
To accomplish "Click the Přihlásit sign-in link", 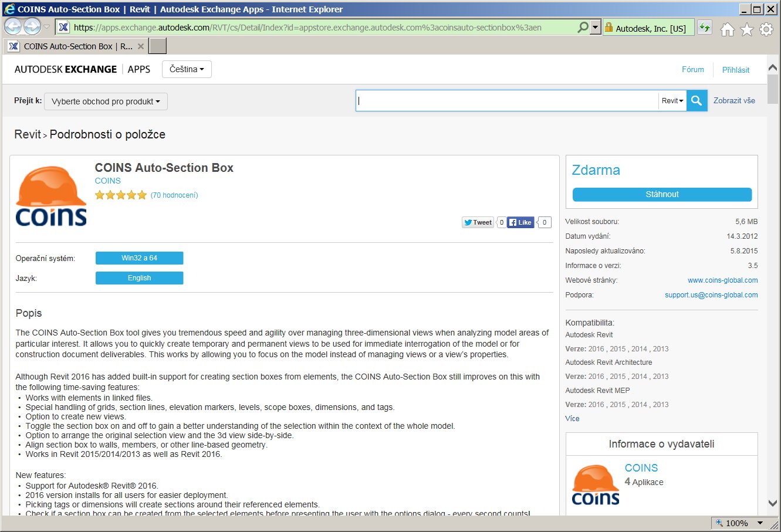I will 736,70.
